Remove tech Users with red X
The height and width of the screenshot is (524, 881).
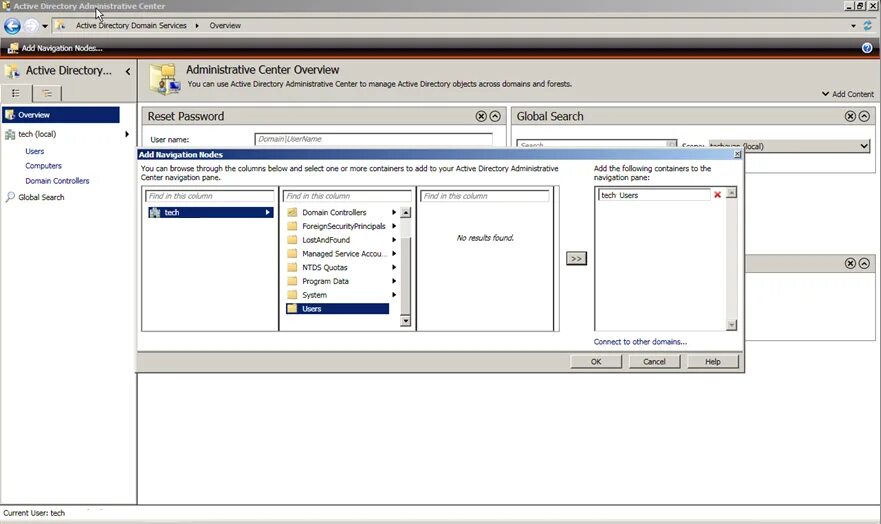click(717, 195)
